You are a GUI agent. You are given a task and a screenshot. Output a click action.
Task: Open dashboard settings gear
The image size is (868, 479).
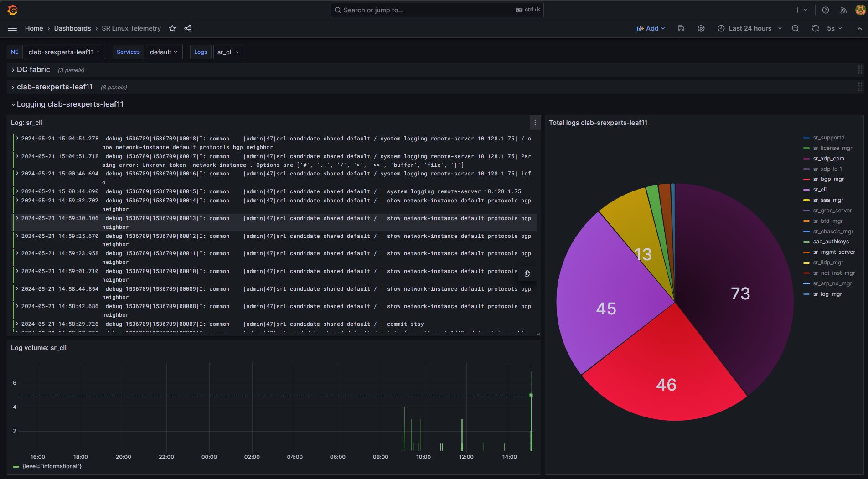pyautogui.click(x=701, y=28)
